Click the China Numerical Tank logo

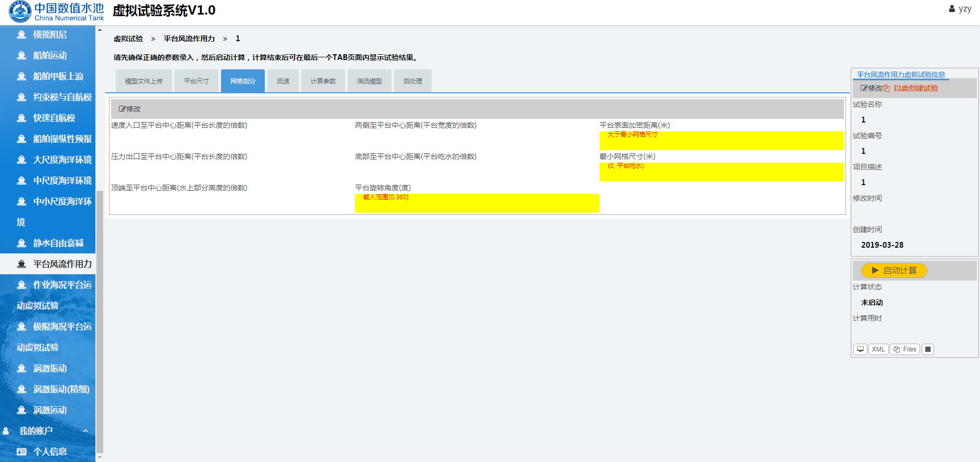20,11
